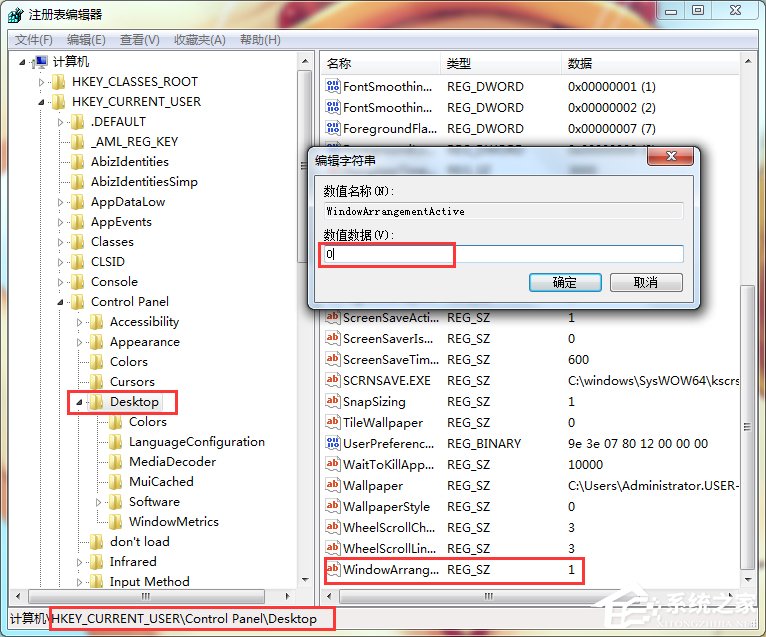766x637 pixels.
Task: Select the WindowArrangementActive registry entry
Action: [390, 570]
